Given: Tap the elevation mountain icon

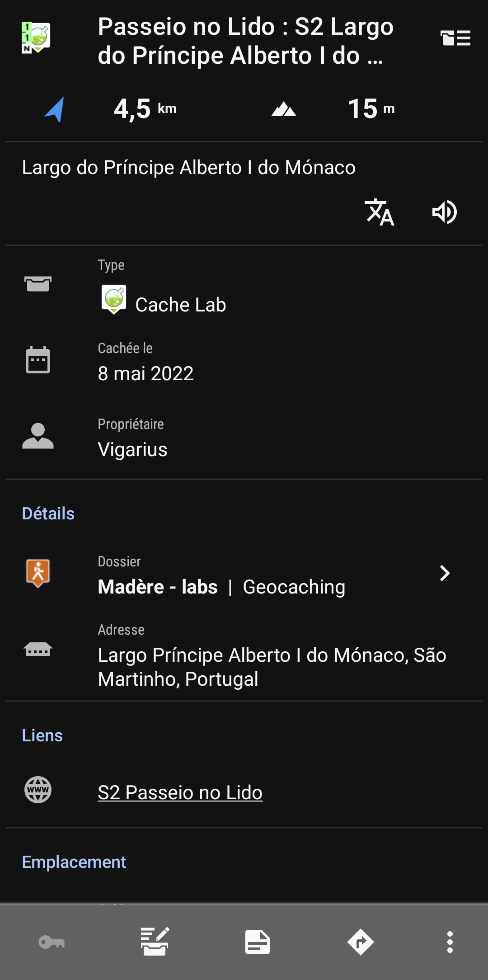Looking at the screenshot, I should click(284, 109).
